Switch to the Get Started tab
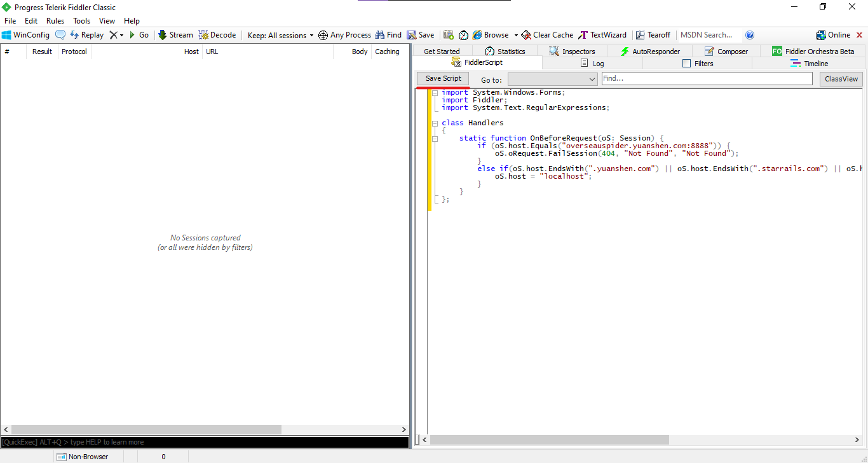The width and height of the screenshot is (868, 463). click(442, 52)
